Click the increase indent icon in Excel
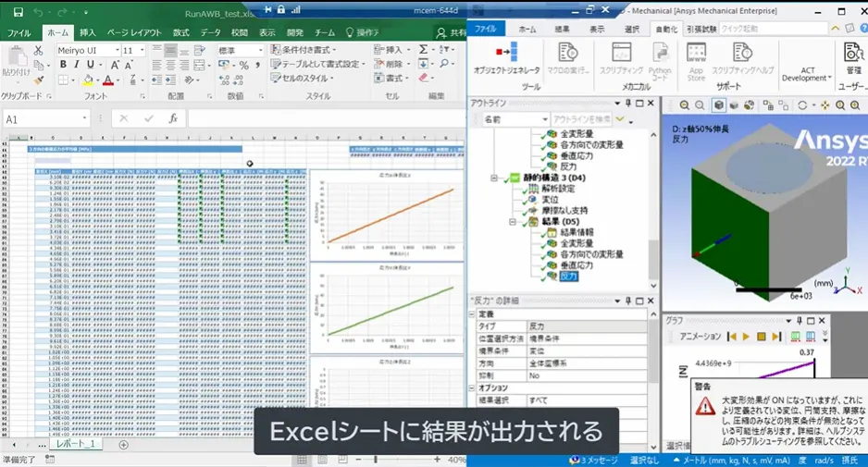 coord(171,80)
